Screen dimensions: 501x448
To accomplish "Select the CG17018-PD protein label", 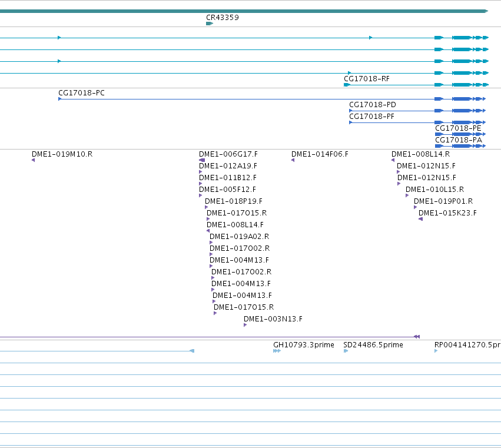I will [x=373, y=105].
